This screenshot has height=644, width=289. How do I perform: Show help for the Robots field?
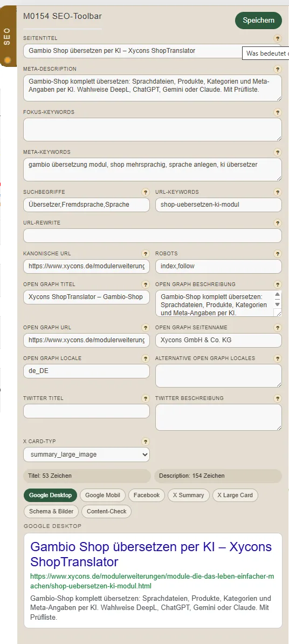[278, 253]
